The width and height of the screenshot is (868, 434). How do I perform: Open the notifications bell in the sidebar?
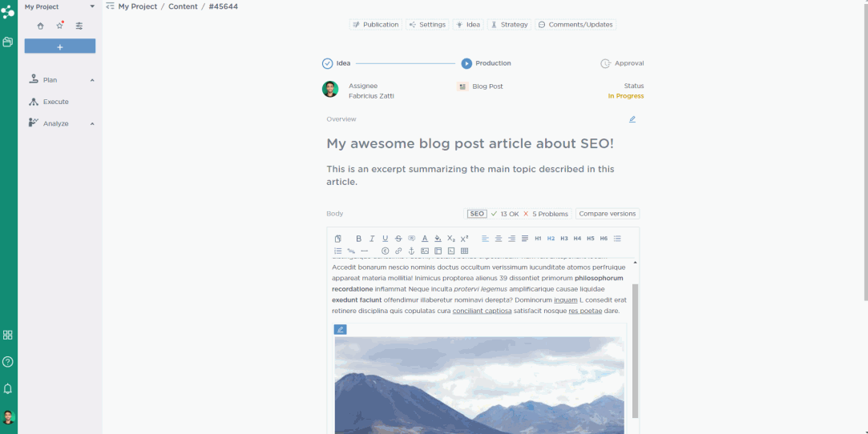pos(8,388)
